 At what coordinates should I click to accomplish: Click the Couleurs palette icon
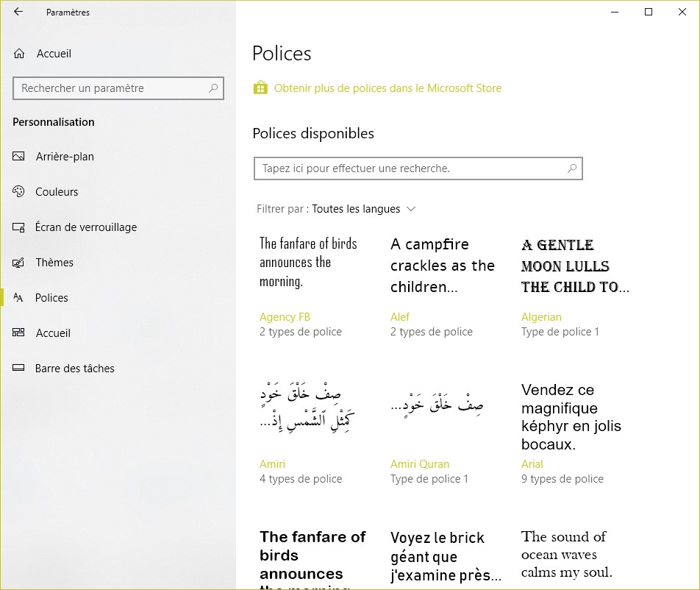19,192
